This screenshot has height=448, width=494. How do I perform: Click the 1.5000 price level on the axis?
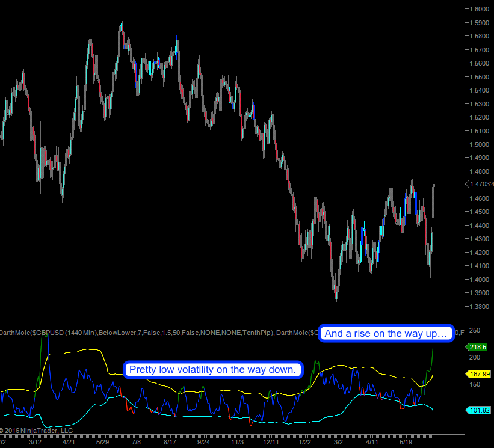click(480, 144)
